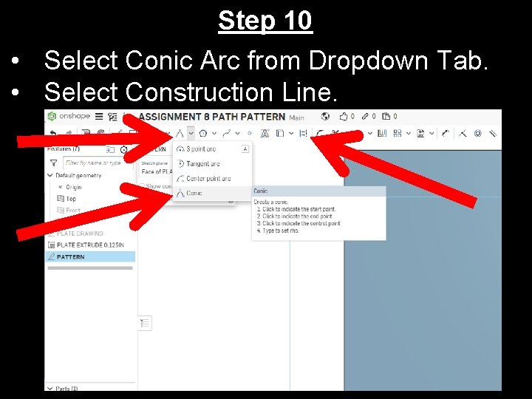Click the Undo arrow in toolbar
The image size is (532, 399).
(x=53, y=133)
